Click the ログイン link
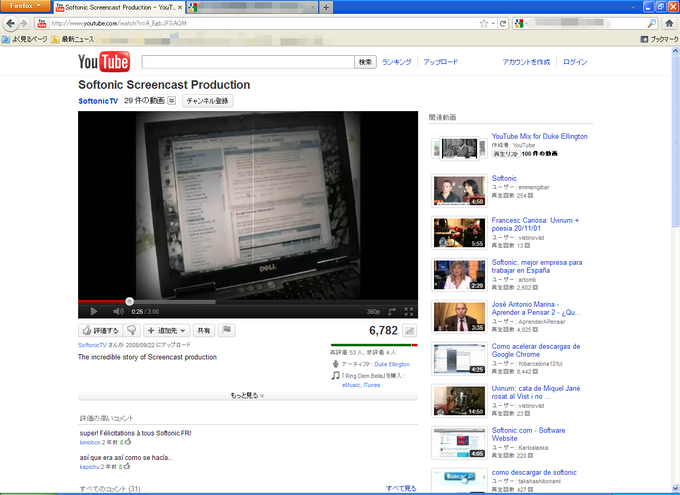This screenshot has width=680, height=495. click(x=575, y=62)
